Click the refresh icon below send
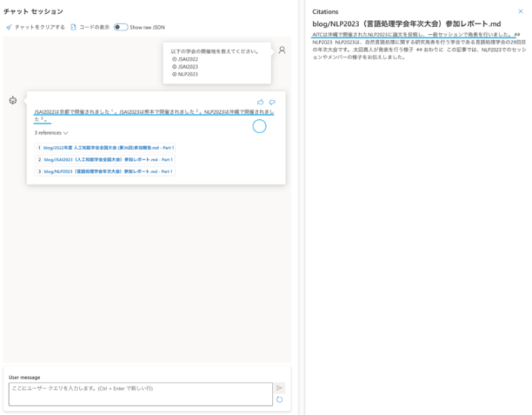This screenshot has height=415, width=532. pos(279,399)
